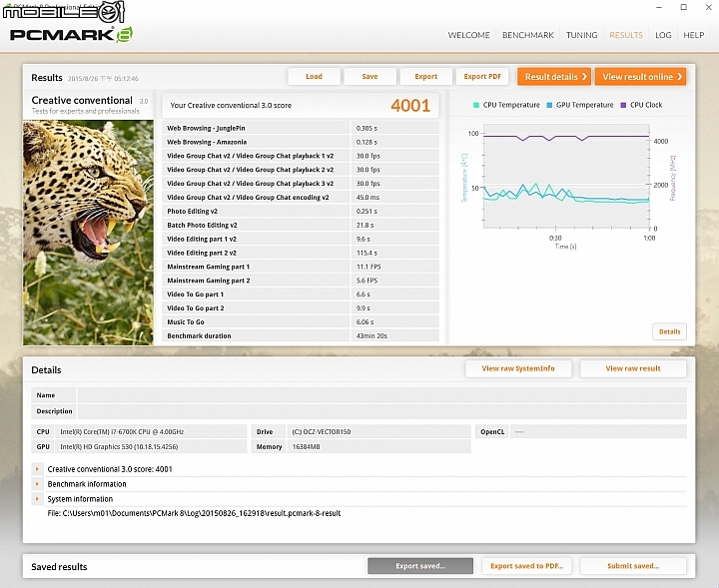Image resolution: width=719 pixels, height=588 pixels.
Task: Click the PCMark 8 logo
Action: 71,35
